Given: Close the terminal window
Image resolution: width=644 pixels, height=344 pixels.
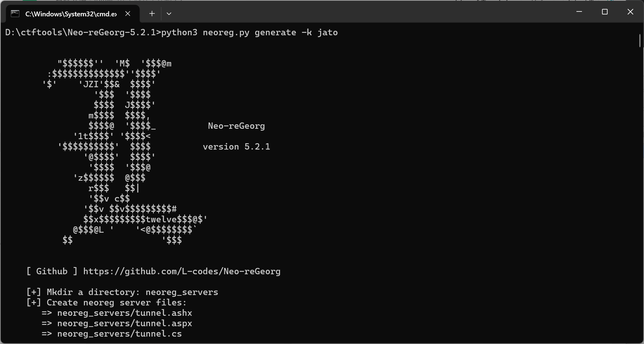Looking at the screenshot, I should 630,12.
